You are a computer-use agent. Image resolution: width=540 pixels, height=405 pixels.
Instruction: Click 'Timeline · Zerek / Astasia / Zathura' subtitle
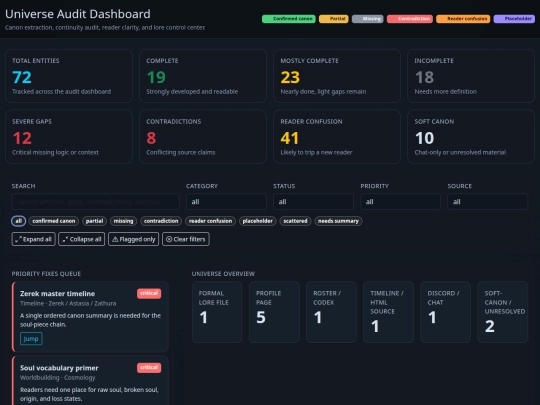click(68, 303)
